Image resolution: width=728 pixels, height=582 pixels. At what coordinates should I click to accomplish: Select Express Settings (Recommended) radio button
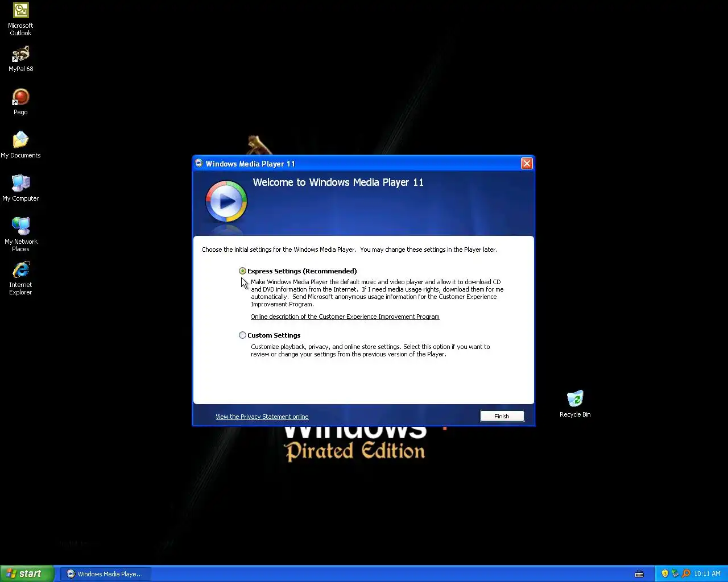click(x=242, y=271)
